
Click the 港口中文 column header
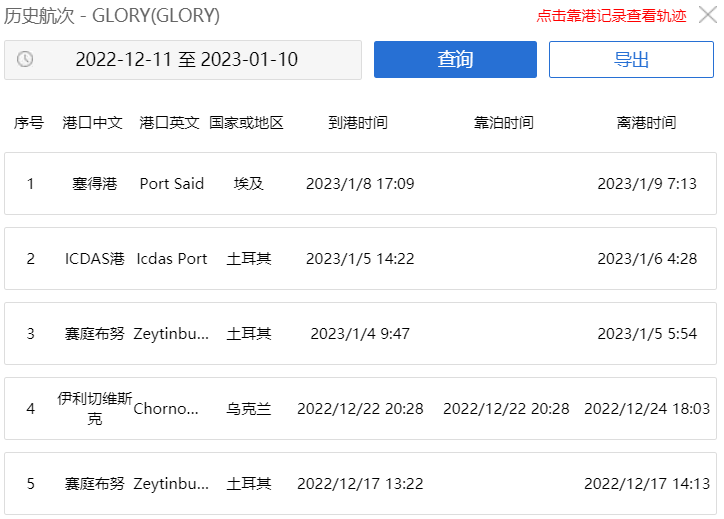pos(93,123)
